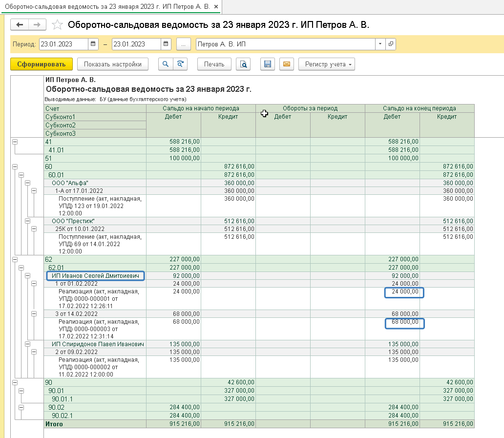Viewport: 504px width, 438px height.
Task: Click the find next icon
Action: click(x=180, y=64)
